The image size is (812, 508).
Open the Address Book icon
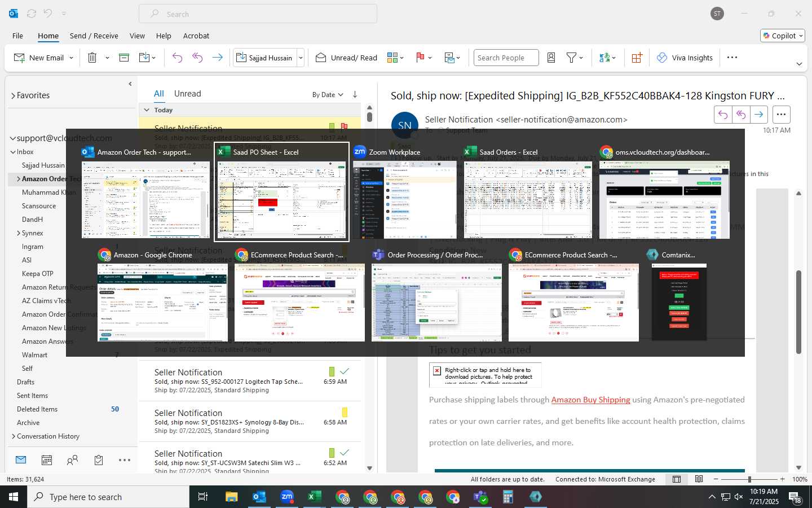tap(551, 58)
